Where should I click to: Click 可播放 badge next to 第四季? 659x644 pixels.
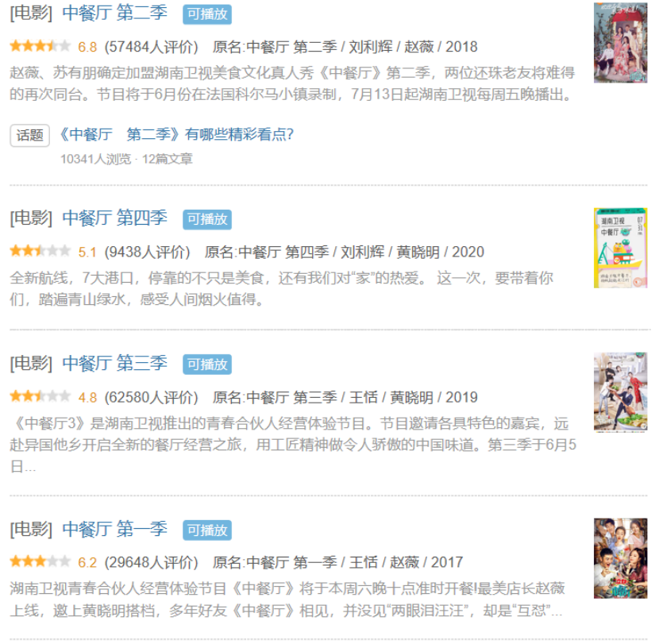pyautogui.click(x=207, y=219)
